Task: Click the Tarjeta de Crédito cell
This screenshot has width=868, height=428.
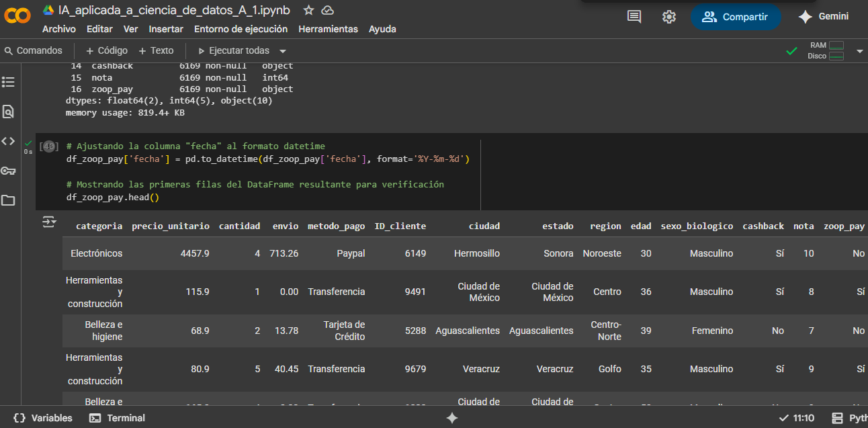Action: click(344, 331)
